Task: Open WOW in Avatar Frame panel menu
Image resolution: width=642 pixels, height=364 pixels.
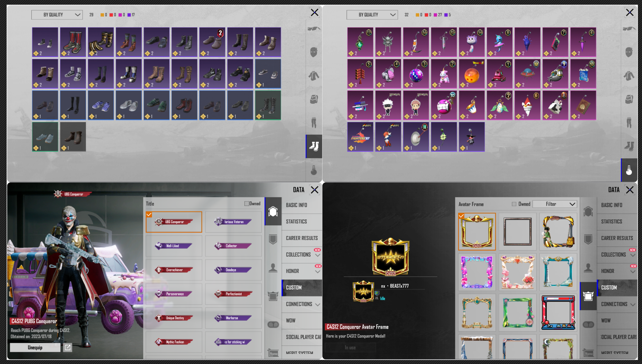Action: pos(617,321)
